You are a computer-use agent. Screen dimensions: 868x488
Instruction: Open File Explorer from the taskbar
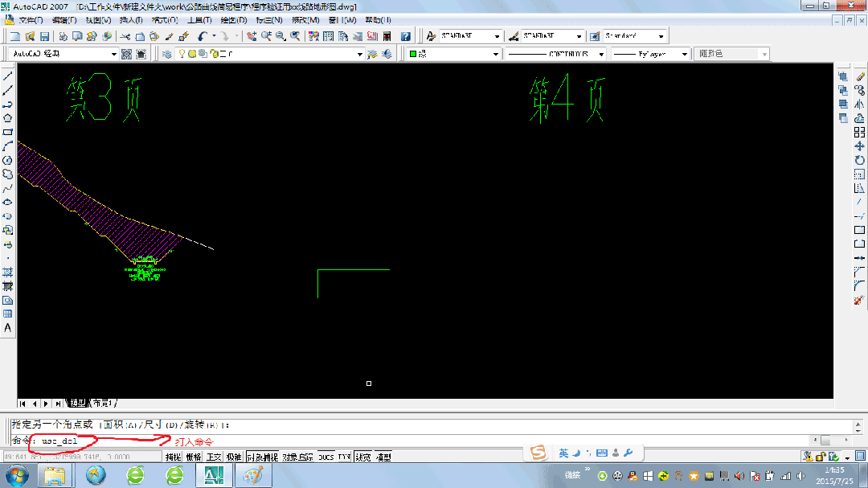(x=55, y=475)
